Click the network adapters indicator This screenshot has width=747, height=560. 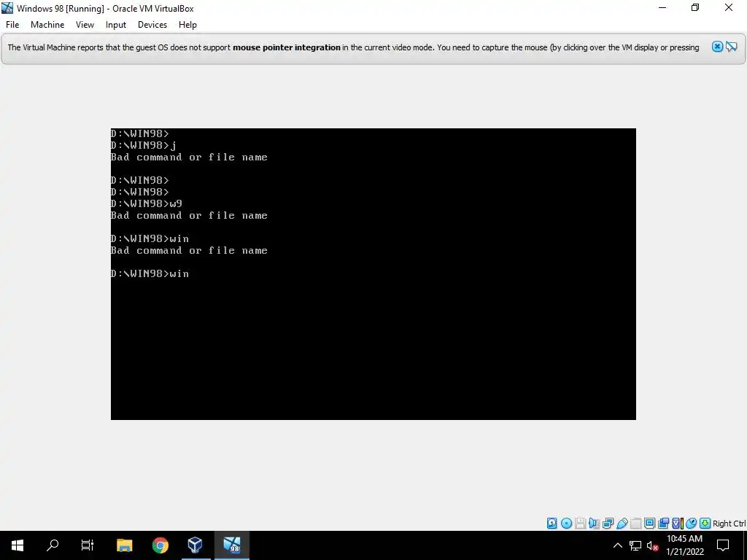[608, 524]
